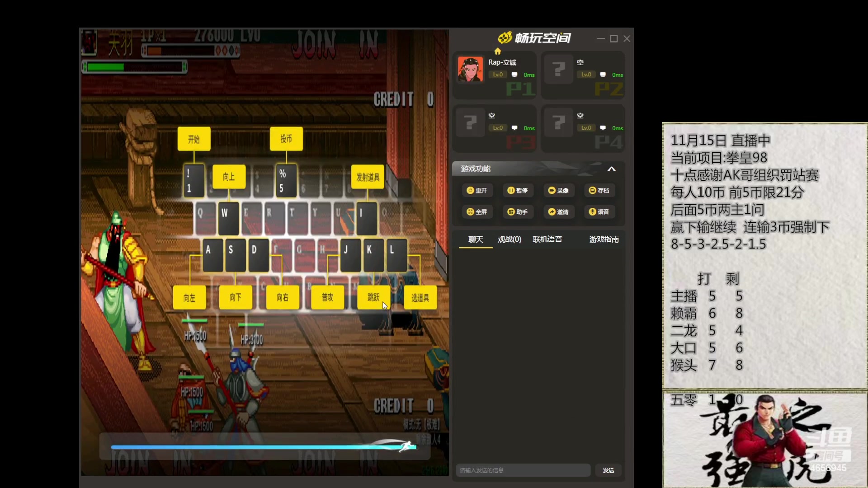Screen dimensions: 868x488
Task: Select the empty P4 player slot
Action: pos(583,128)
